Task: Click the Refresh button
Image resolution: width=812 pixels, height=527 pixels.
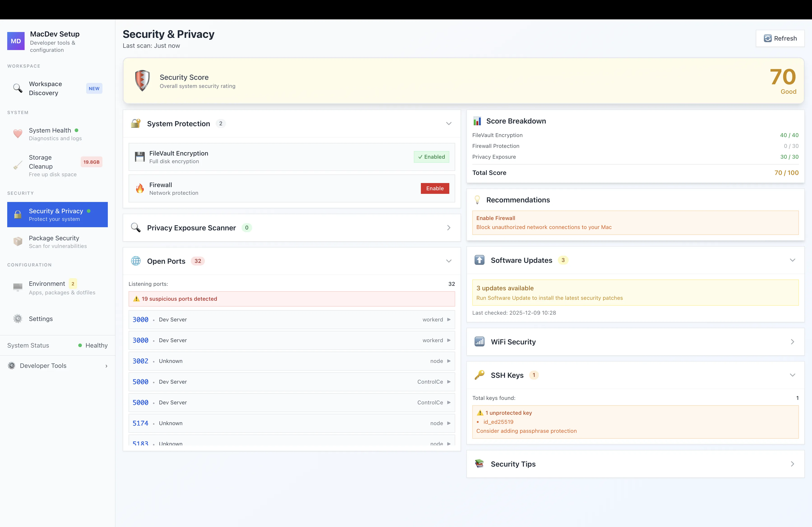Action: coord(780,38)
